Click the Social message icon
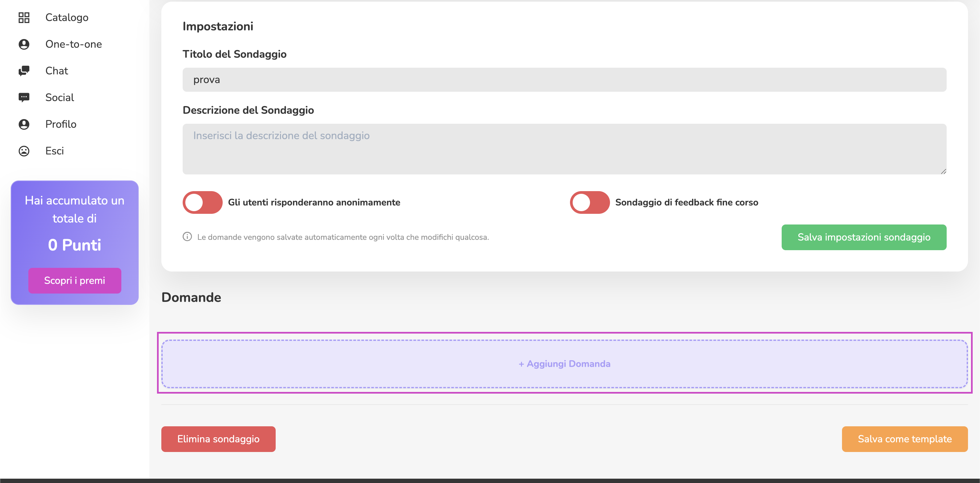980x483 pixels. point(24,97)
